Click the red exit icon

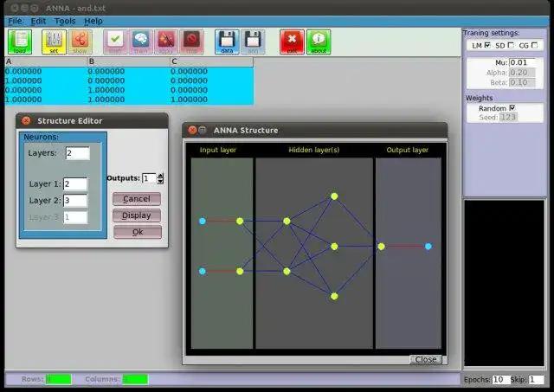point(292,42)
